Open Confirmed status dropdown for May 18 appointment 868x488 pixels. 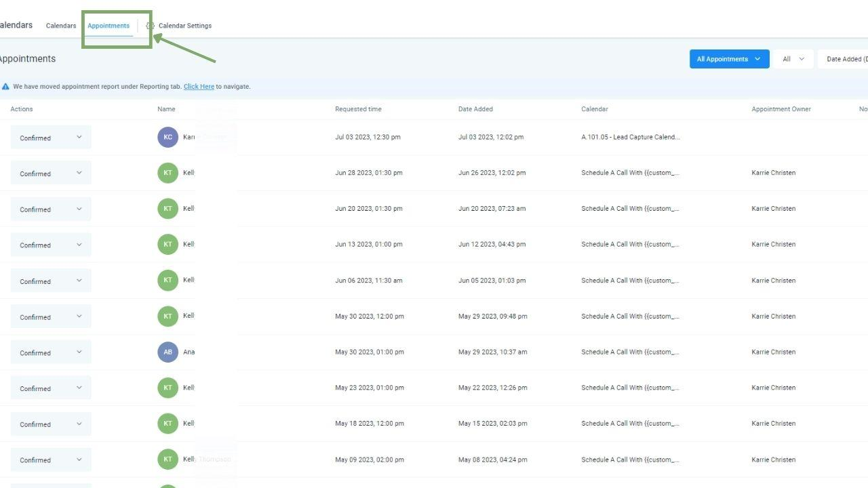click(51, 424)
